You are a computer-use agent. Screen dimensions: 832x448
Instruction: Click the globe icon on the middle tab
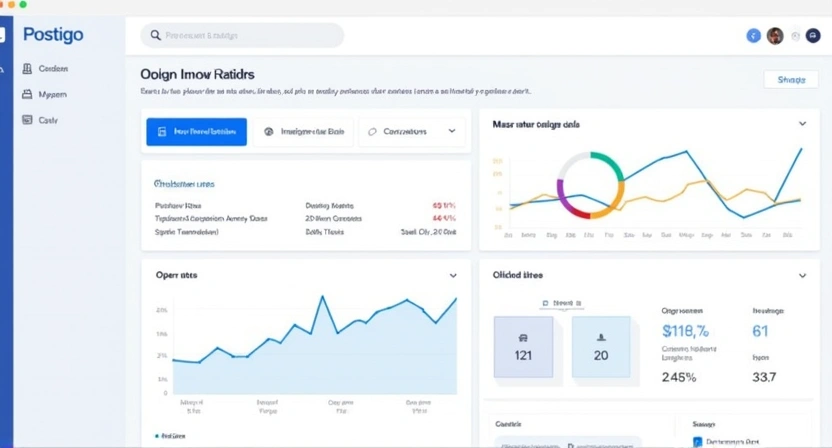click(x=268, y=132)
